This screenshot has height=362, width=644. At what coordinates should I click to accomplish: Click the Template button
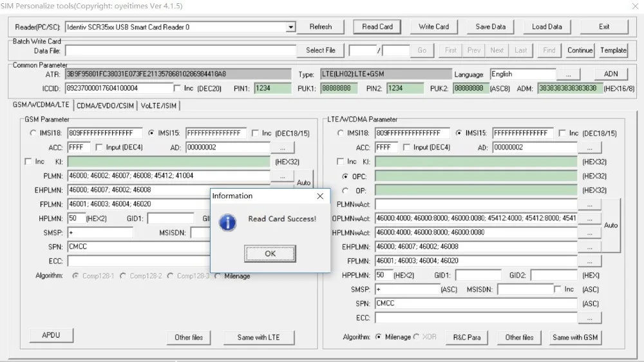(613, 50)
